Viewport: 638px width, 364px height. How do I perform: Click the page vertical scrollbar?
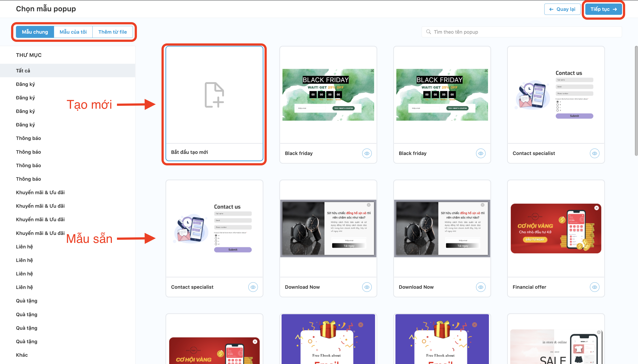coord(636,100)
